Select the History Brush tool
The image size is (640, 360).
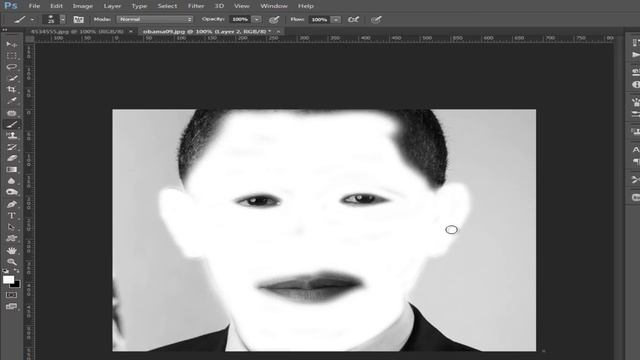point(11,147)
